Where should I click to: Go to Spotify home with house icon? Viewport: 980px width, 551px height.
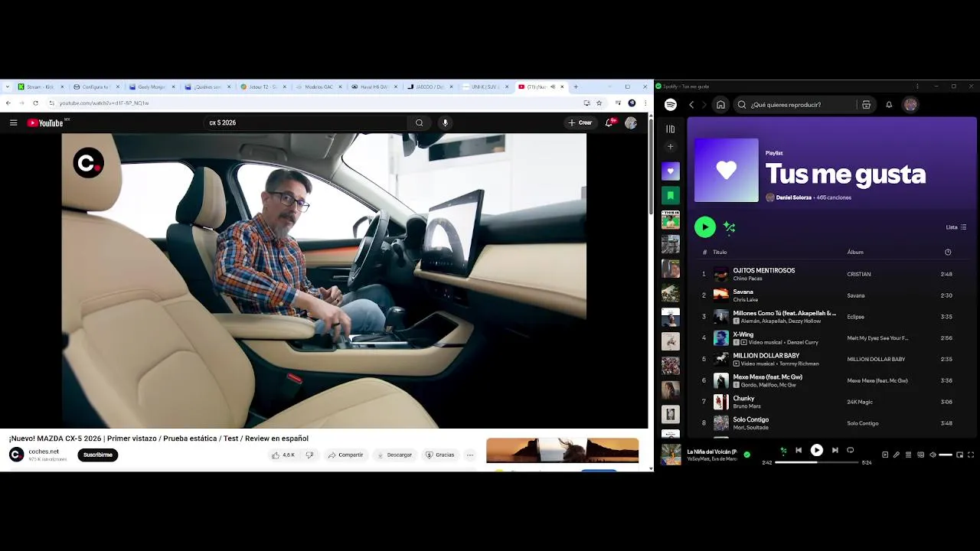point(720,105)
